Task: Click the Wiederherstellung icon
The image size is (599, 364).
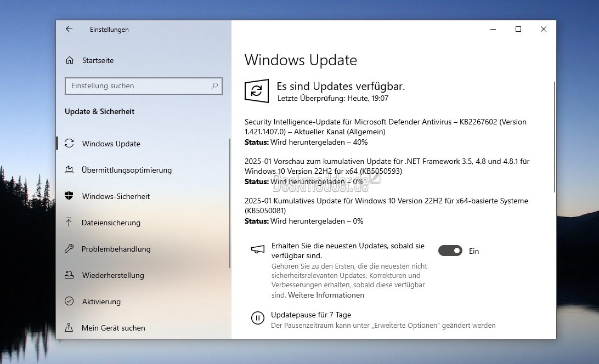Action: click(69, 275)
